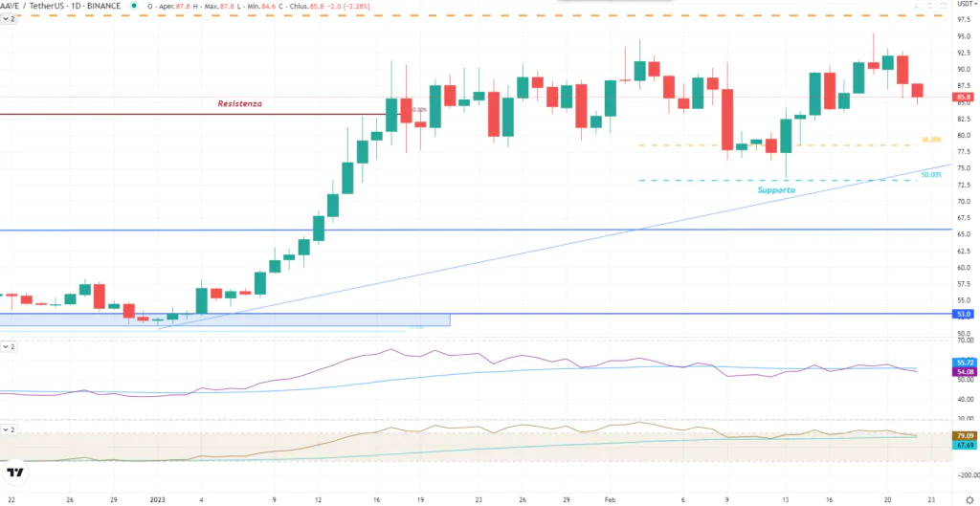Open the chart settings gear icon
This screenshot has width=980, height=506.
click(969, 500)
